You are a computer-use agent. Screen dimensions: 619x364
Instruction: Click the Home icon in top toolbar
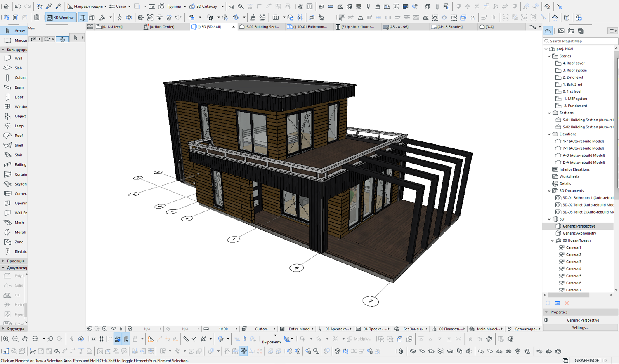(x=6, y=6)
